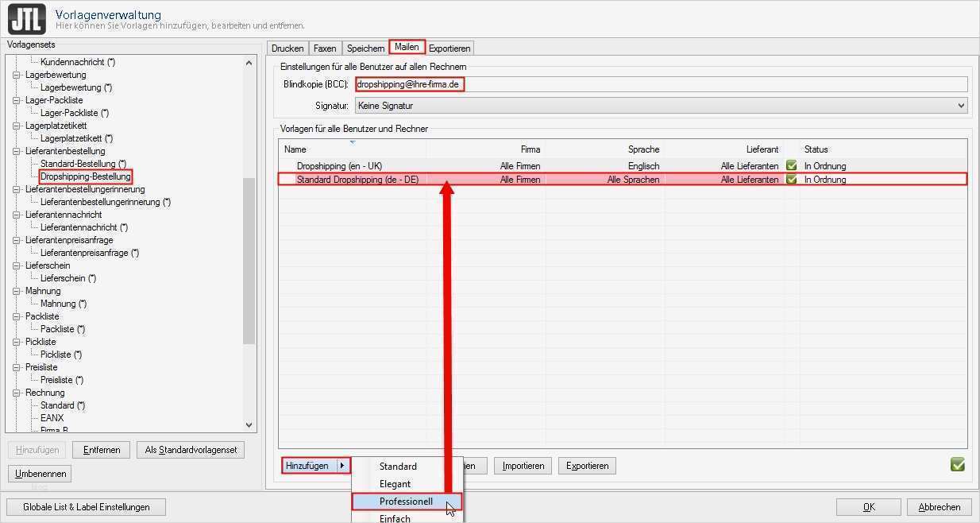980x523 pixels.
Task: Select Standard-Bestellung (*) in the tree
Action: [83, 164]
